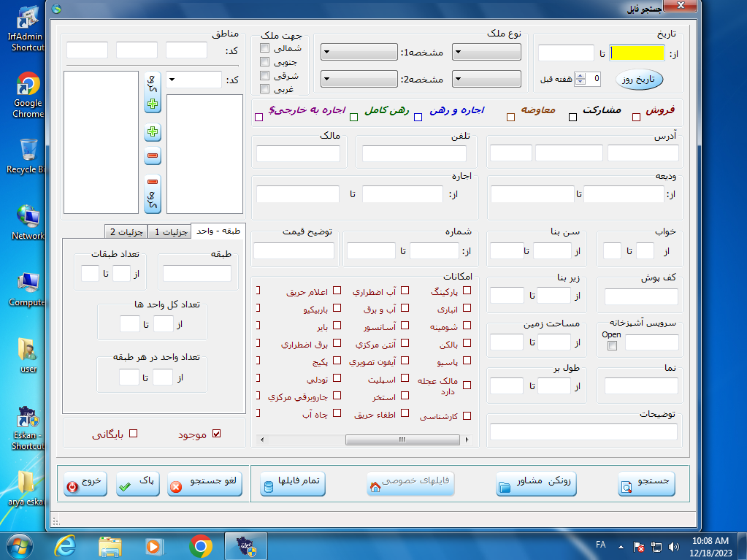The width and height of the screenshot is (747, 560).
Task: Open the کد dropdown in مناطق panel
Action: pyautogui.click(x=194, y=80)
